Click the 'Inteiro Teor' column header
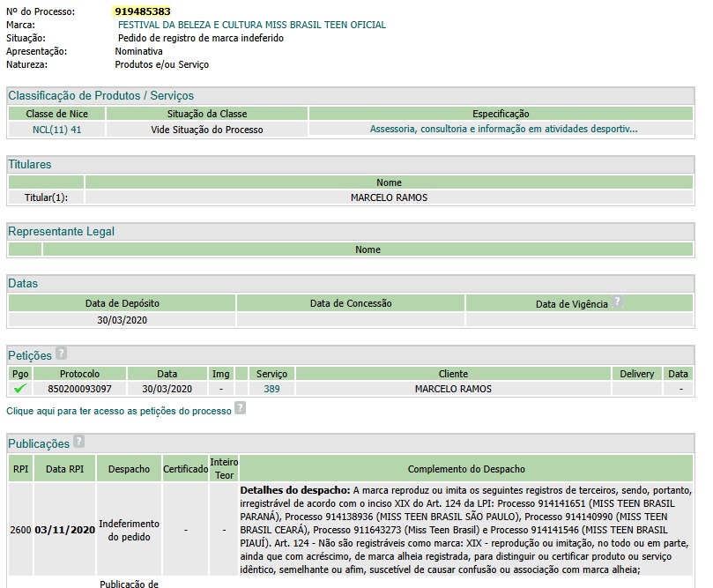The image size is (713, 588). click(x=224, y=469)
